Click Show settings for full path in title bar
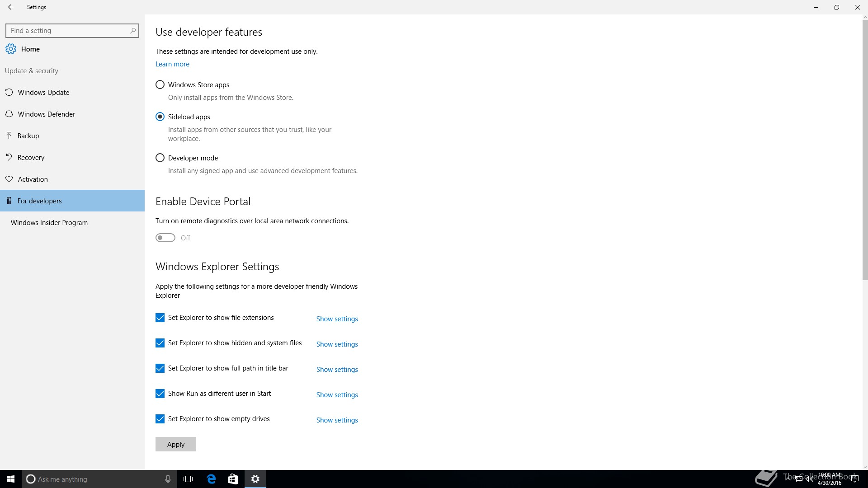 [337, 369]
